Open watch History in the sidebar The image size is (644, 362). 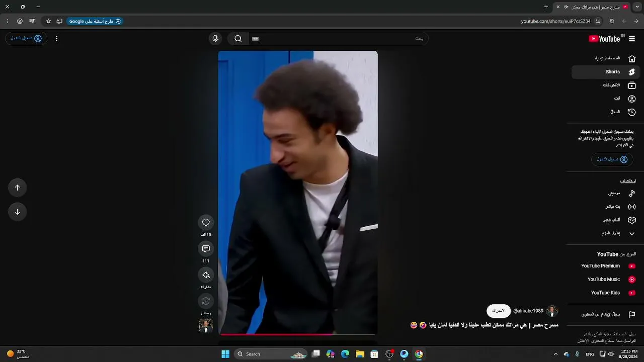pos(605,112)
